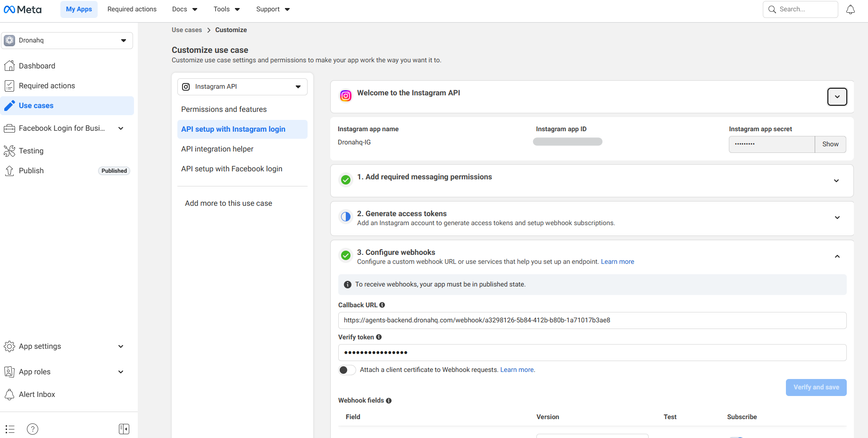Collapse the sidebar using the panel icon

(x=124, y=429)
